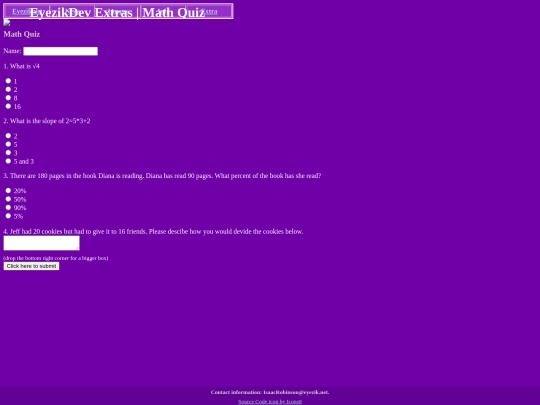
Task: Choose 20% for Diana's book question
Action: [x=8, y=190]
